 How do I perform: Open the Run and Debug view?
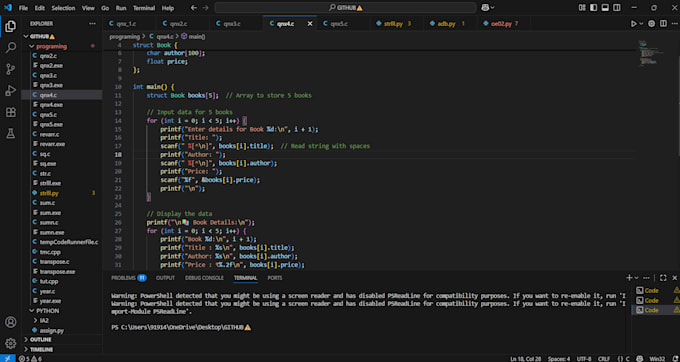click(x=10, y=91)
